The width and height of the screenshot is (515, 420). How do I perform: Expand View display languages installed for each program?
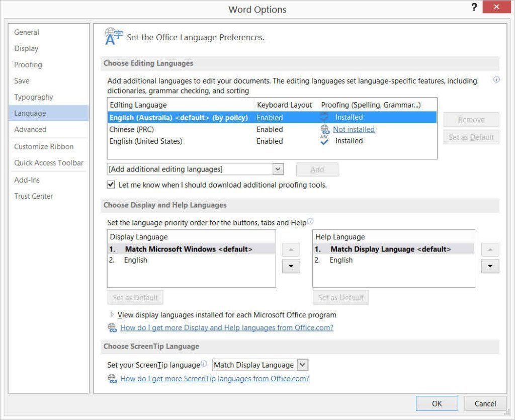[112, 314]
